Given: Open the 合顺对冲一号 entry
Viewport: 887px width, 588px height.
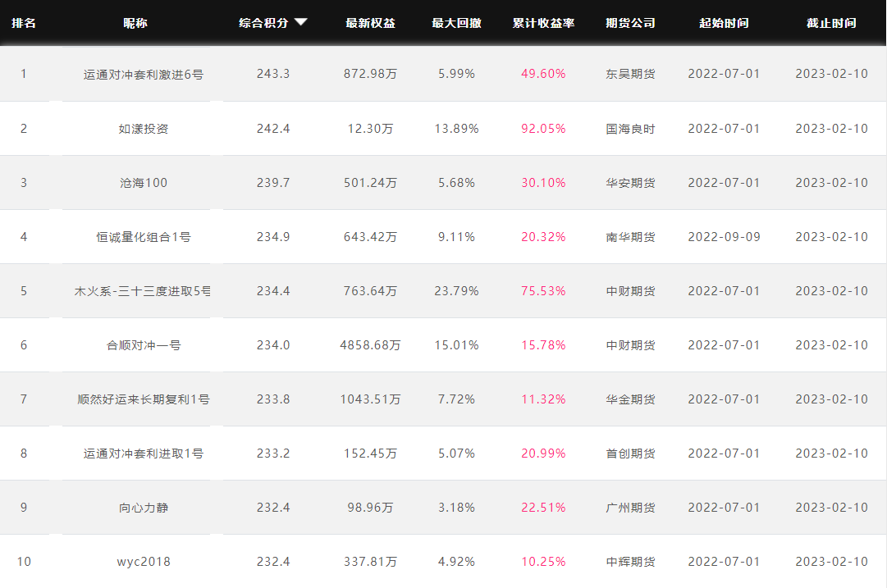Looking at the screenshot, I should pos(144,345).
